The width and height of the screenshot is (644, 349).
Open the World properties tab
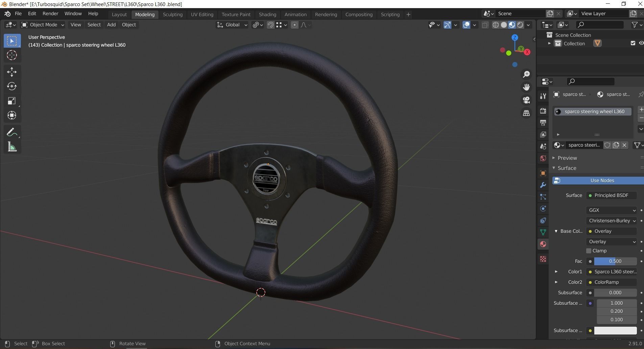click(x=543, y=158)
